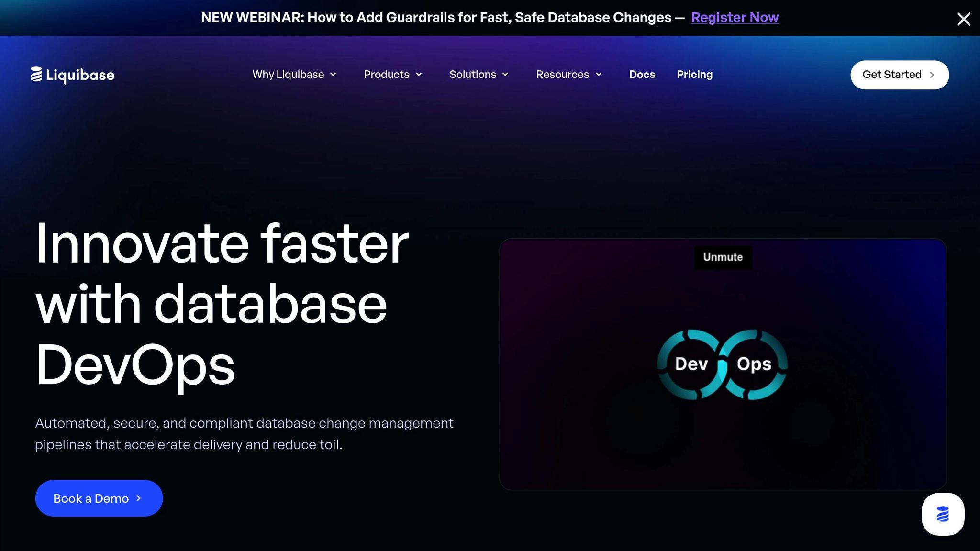Viewport: 980px width, 551px height.
Task: Click the Automated, secure, and compliant subtitle
Action: (x=244, y=434)
